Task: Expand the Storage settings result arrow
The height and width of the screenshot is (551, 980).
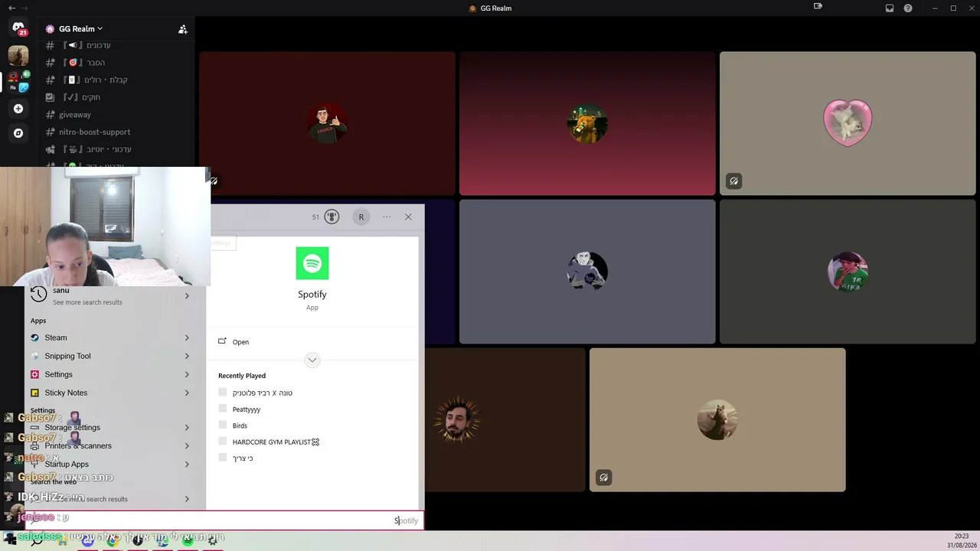Action: pyautogui.click(x=187, y=427)
